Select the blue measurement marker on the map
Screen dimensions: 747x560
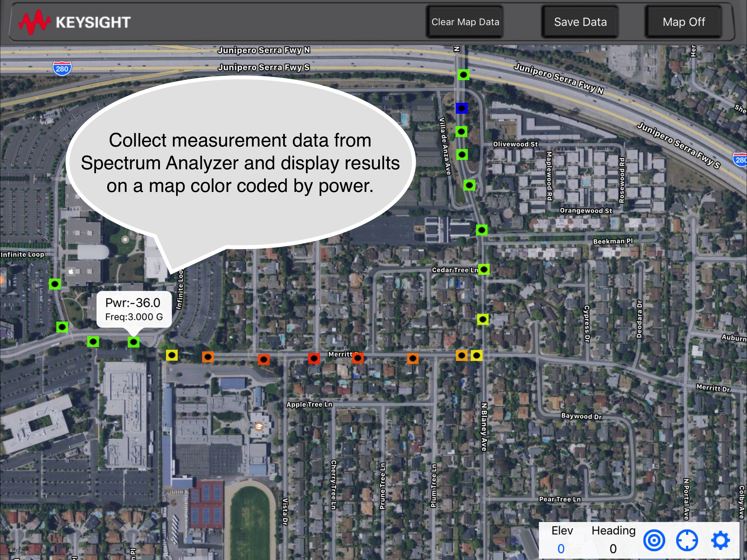[462, 109]
